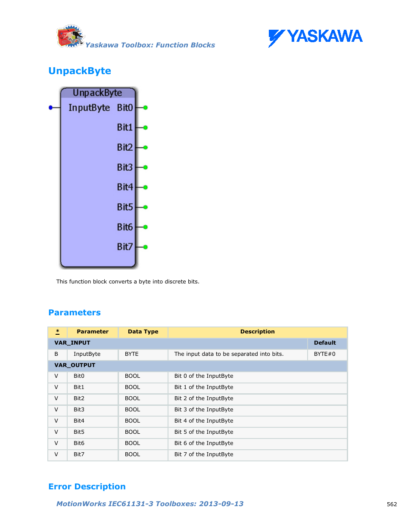Screen dimensions: 411x532
Task: Click the BYTE data type cell
Action: tap(143, 354)
